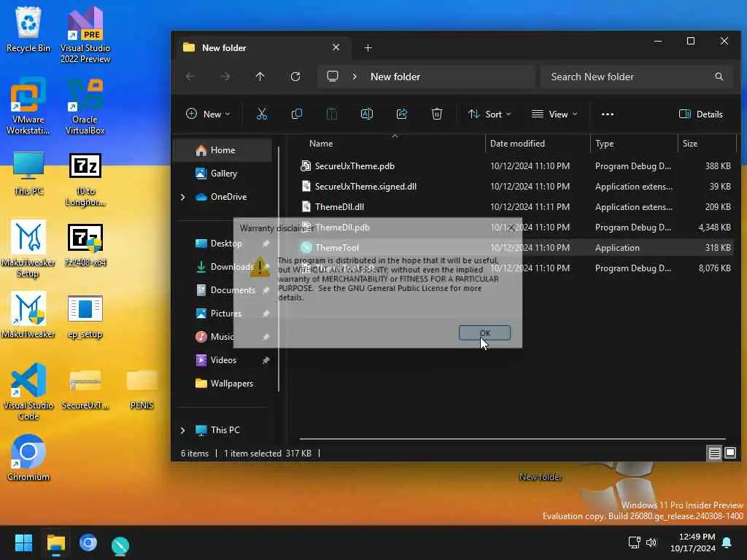This screenshot has height=560, width=747.
Task: Click the search magnifier icon
Action: pos(719,77)
